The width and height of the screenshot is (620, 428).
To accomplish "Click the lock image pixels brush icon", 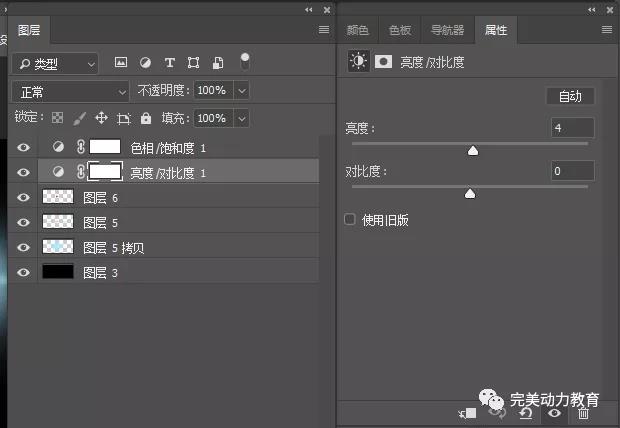I will pyautogui.click(x=79, y=118).
